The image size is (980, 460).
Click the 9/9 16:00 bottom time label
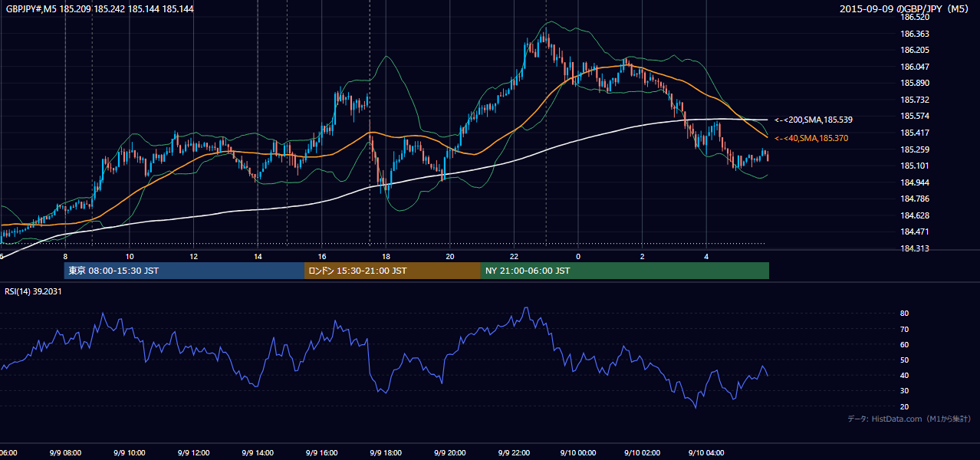tap(321, 452)
